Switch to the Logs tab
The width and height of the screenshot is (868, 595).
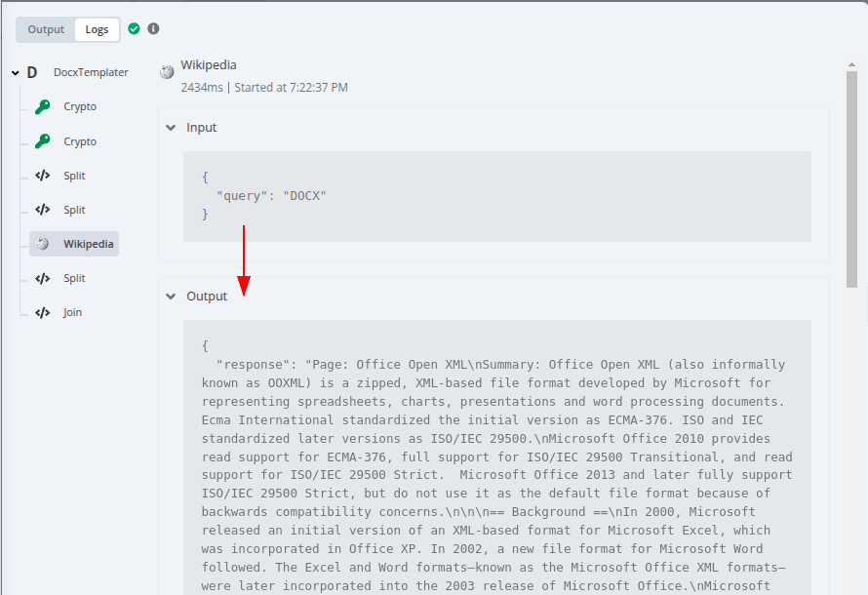pyautogui.click(x=97, y=29)
